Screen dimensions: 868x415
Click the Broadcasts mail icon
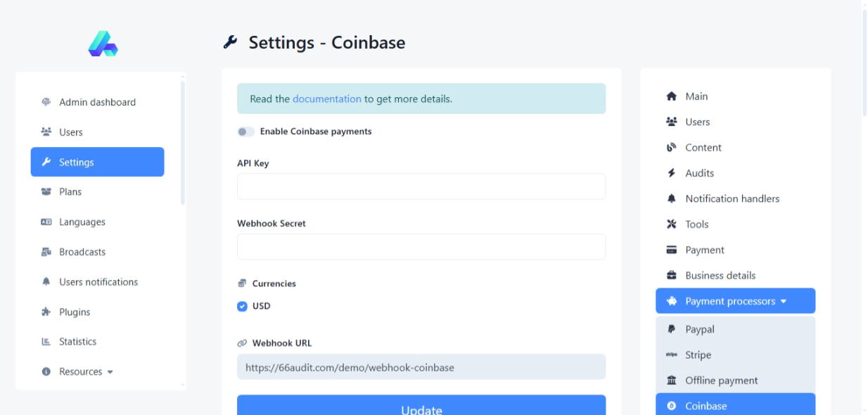coord(46,252)
